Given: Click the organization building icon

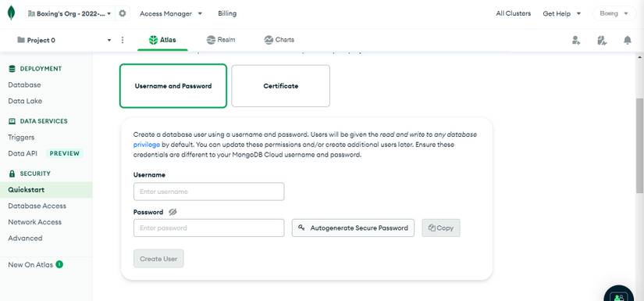Looking at the screenshot, I should [31, 13].
